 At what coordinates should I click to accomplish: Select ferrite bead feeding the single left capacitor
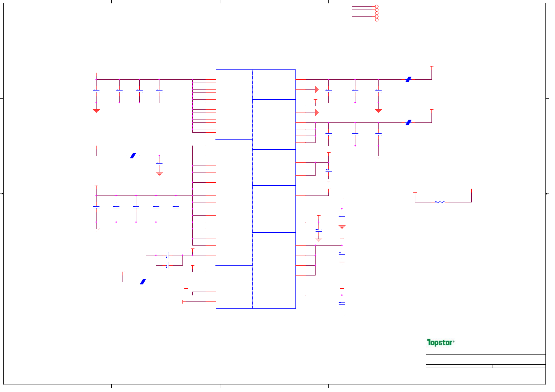click(x=133, y=156)
